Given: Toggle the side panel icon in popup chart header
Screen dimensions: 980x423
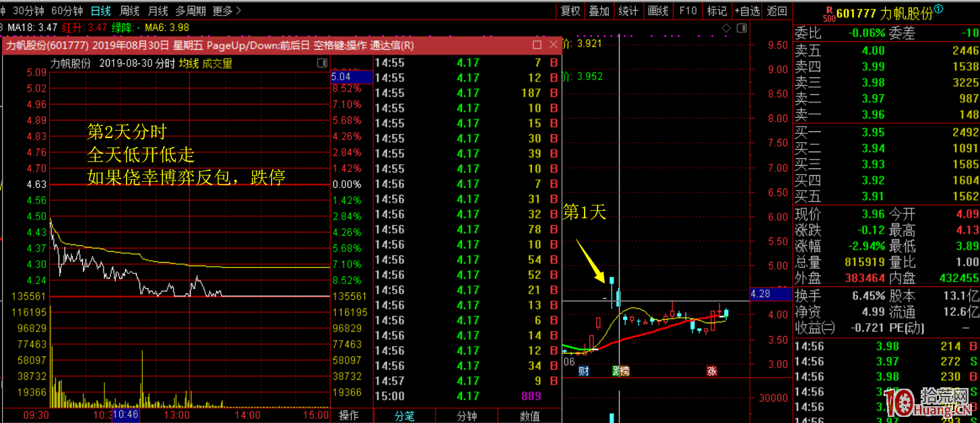Looking at the screenshot, I should click(322, 63).
